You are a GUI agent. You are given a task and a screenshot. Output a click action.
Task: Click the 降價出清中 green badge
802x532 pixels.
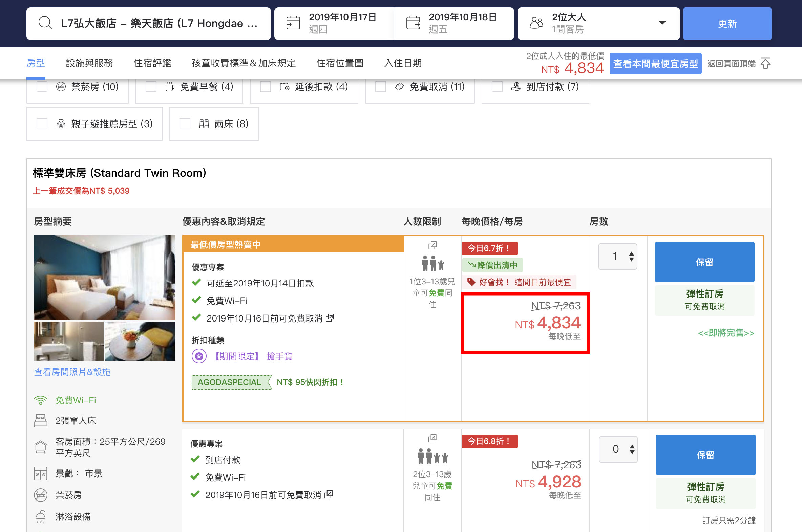(x=492, y=265)
